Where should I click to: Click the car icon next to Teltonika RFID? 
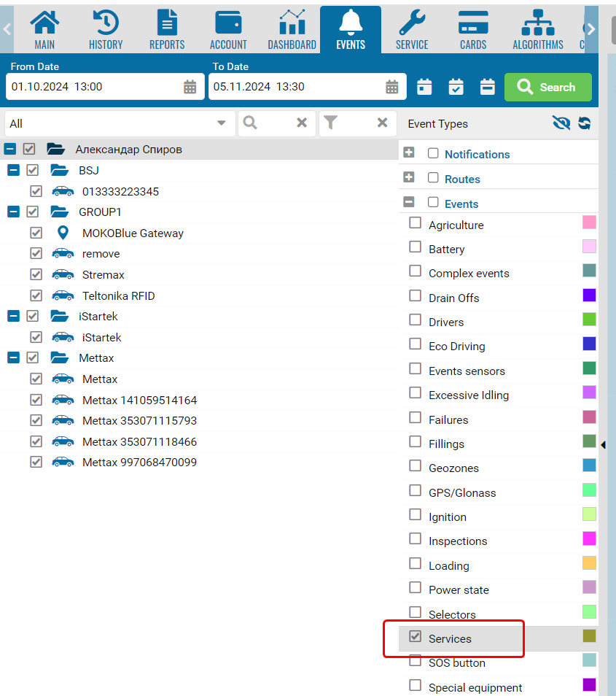(63, 295)
